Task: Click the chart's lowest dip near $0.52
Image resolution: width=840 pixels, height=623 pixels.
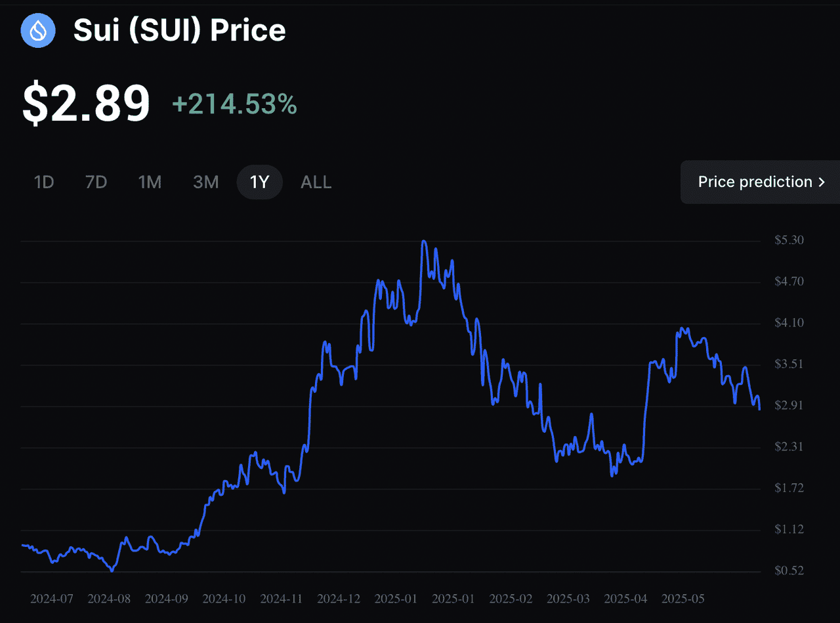Action: 112,571
